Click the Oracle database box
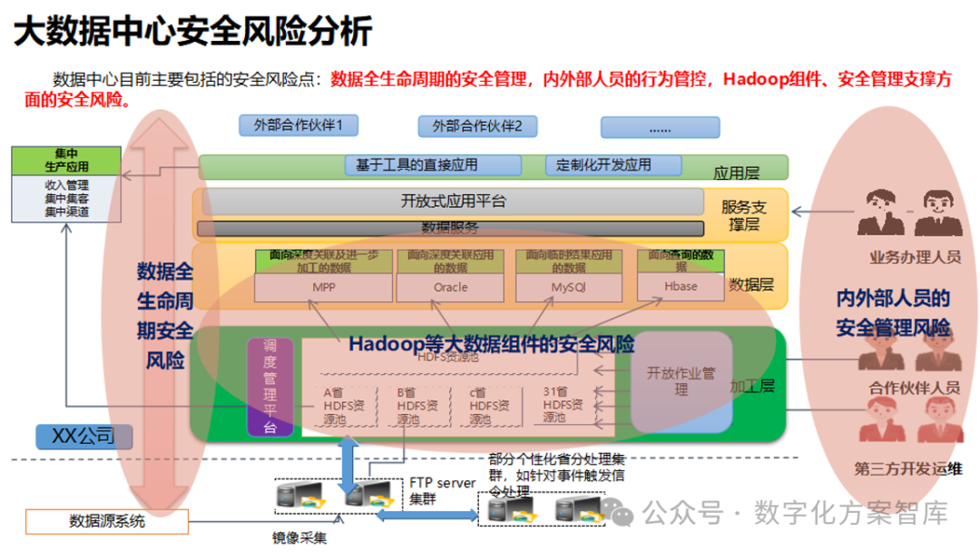Screen dimensions: 980x552 click(x=450, y=288)
